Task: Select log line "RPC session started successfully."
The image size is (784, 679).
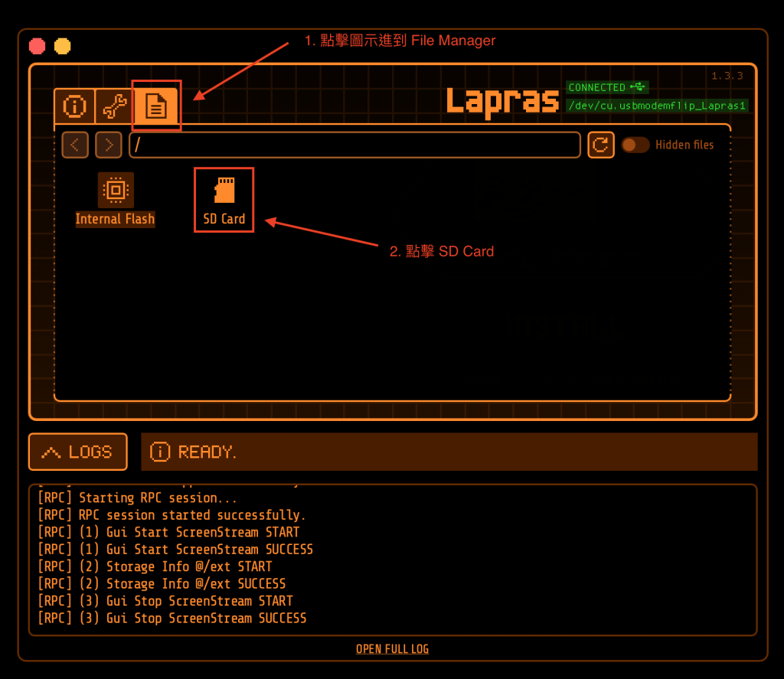Action: pos(171,515)
